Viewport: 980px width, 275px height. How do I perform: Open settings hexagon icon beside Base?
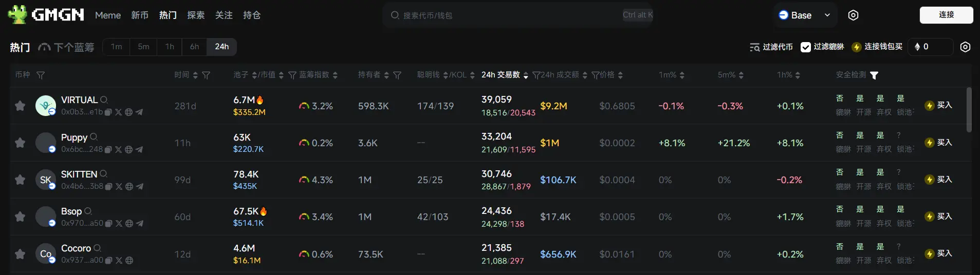click(853, 15)
